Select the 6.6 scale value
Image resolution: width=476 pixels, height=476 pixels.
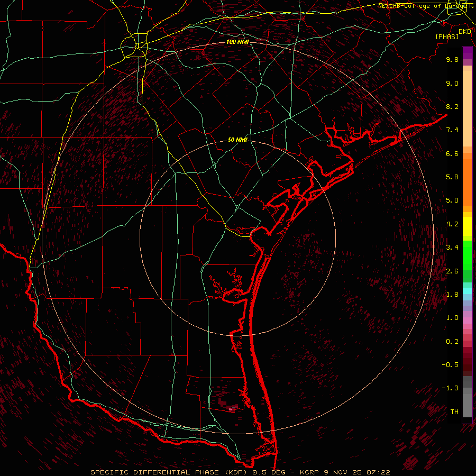tap(452, 153)
